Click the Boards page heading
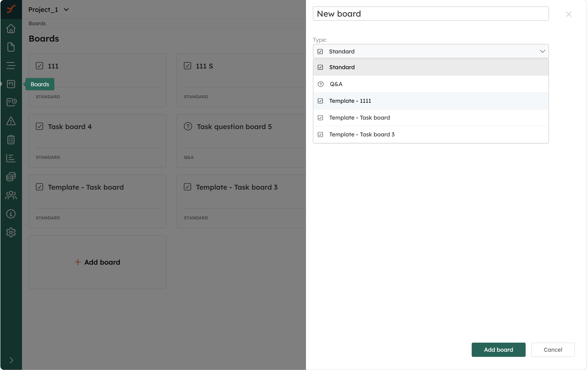588x370 pixels. [x=44, y=39]
